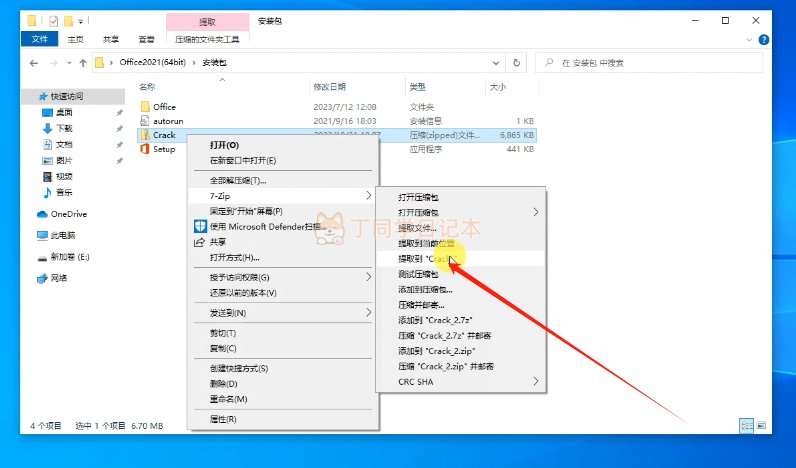This screenshot has width=796, height=468.
Task: Open drive 新加卷 (E:) in the navigation pane
Action: click(70, 257)
